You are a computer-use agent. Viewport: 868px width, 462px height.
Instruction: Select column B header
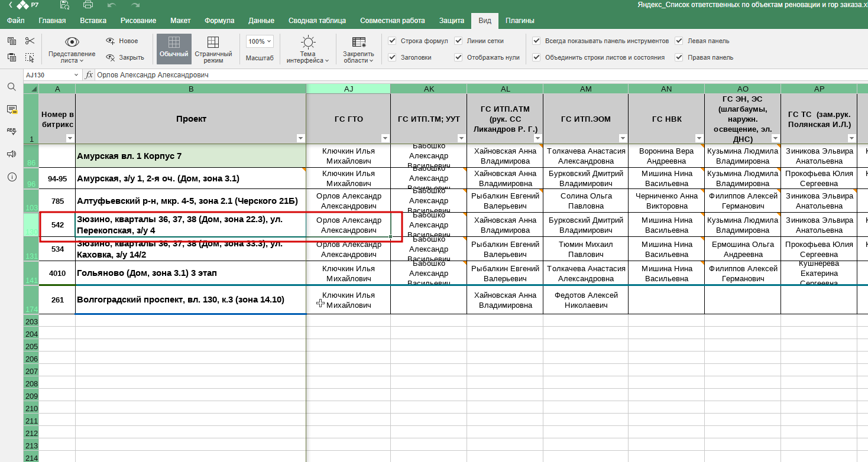(191, 89)
